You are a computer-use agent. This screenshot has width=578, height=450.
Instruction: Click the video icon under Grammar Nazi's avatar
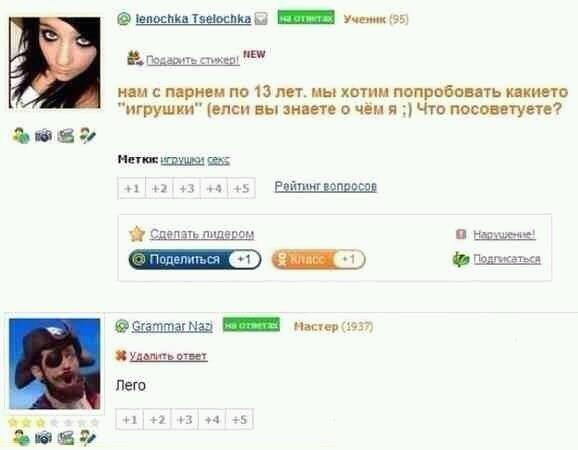tap(66, 437)
